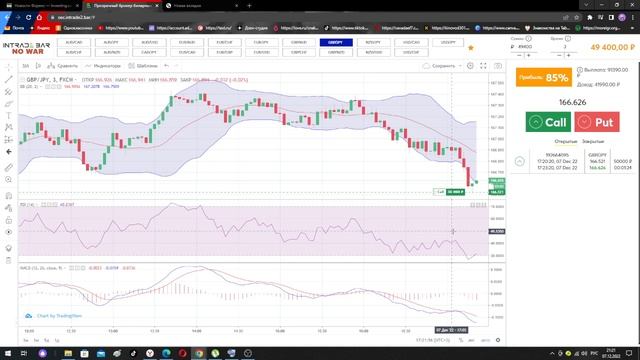Select the USD/CHF currency pair
The image size is (640, 360).
click(x=411, y=52)
